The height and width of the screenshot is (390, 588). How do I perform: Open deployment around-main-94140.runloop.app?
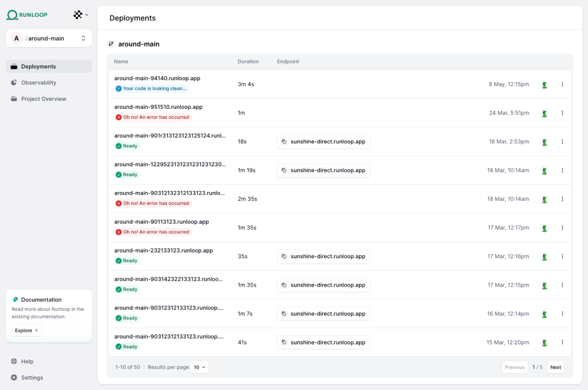pos(157,78)
